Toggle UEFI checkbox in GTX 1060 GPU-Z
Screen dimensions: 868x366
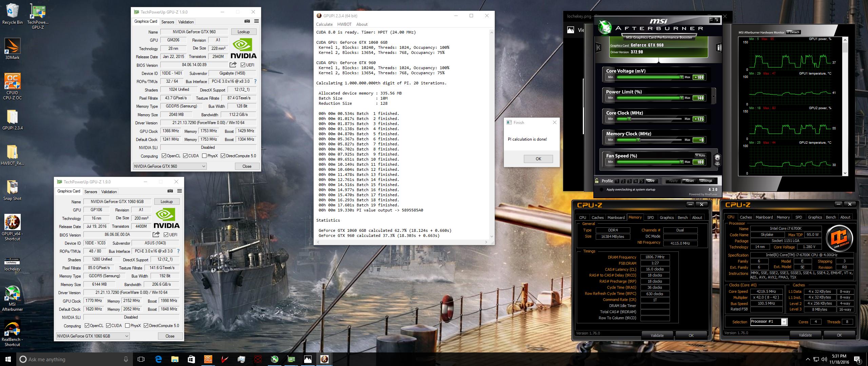coord(166,235)
